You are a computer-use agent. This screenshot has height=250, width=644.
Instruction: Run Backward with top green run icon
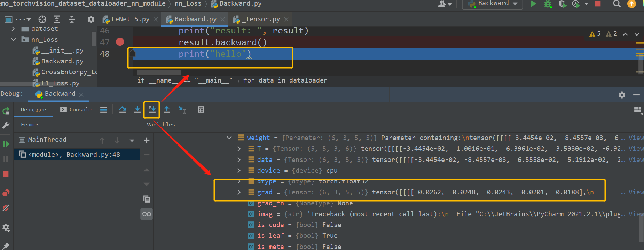[533, 4]
